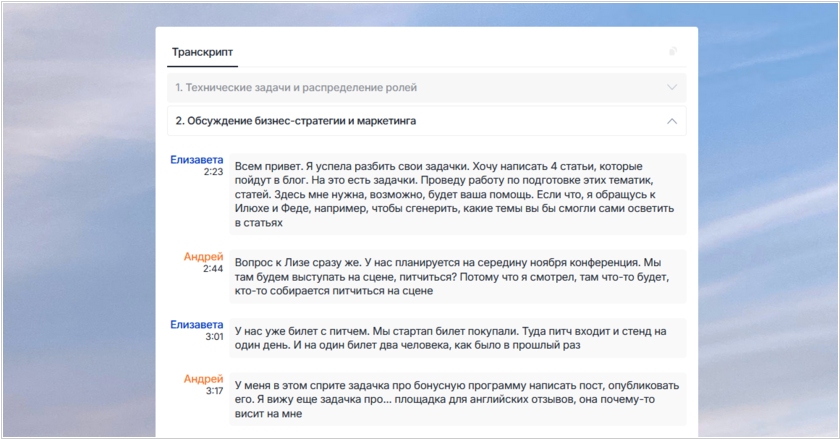
Task: Jump to timestamp 2:44
Action: click(x=213, y=269)
